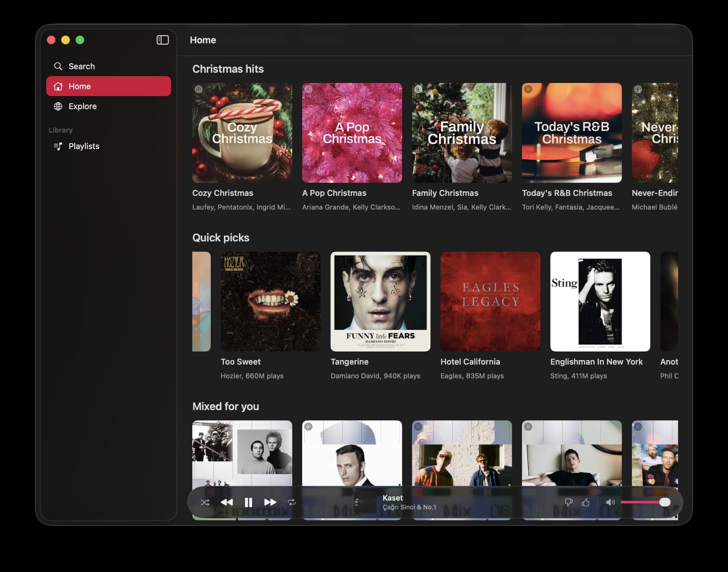Open Search in the sidebar

click(x=82, y=66)
